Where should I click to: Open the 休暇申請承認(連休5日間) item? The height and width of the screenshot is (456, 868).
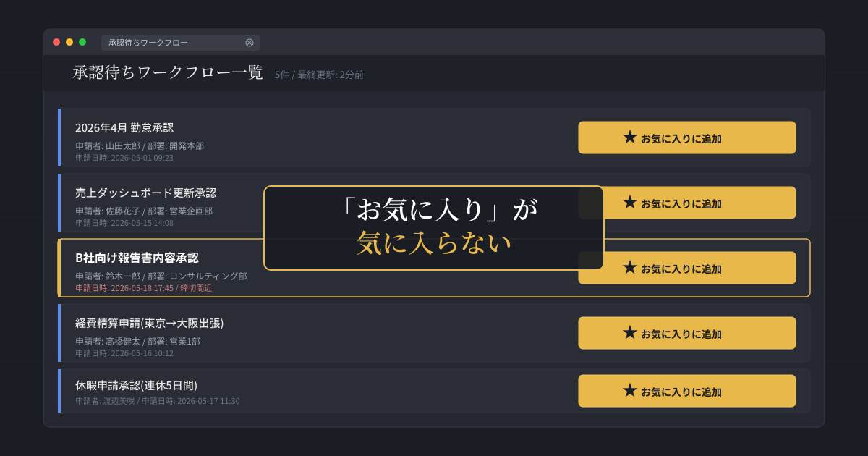coord(136,385)
